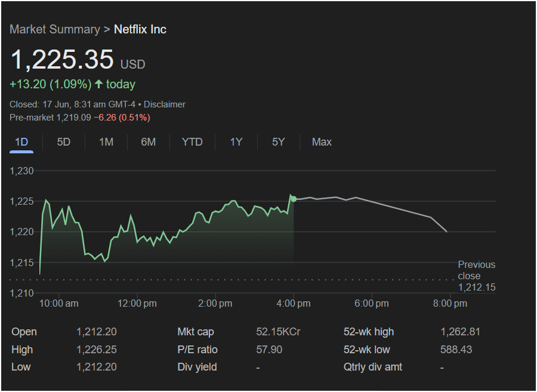Viewport: 537px width, 392px height.
Task: Click the 52-wk low value 588.43
Action: tap(456, 350)
